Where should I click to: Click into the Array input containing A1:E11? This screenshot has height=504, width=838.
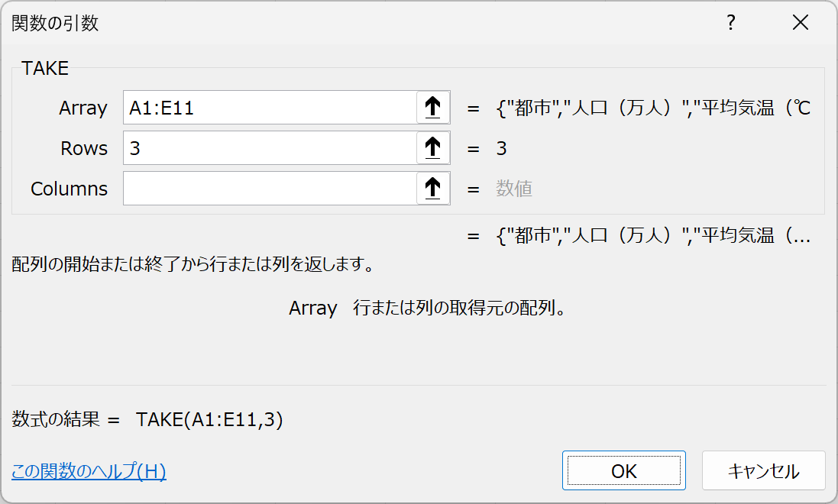pyautogui.click(x=270, y=108)
